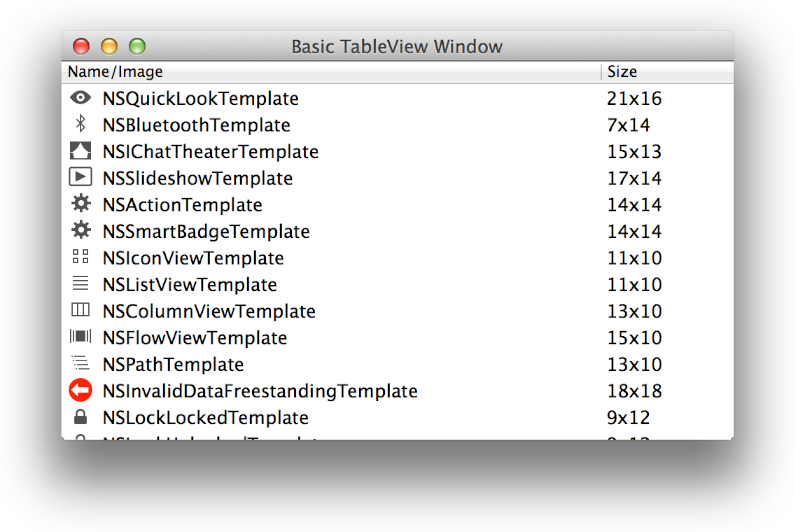
Task: Click the Bluetooth symbol icon
Action: pos(81,124)
